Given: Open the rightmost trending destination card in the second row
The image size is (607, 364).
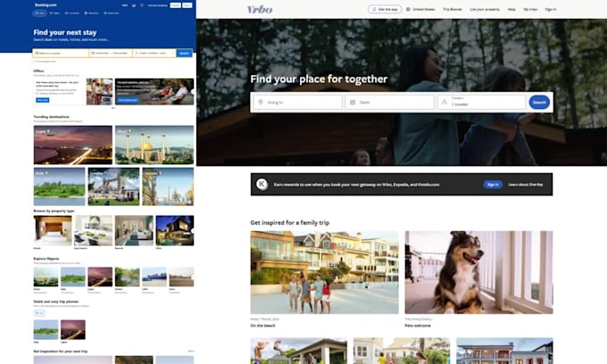Looking at the screenshot, I should pos(168,186).
